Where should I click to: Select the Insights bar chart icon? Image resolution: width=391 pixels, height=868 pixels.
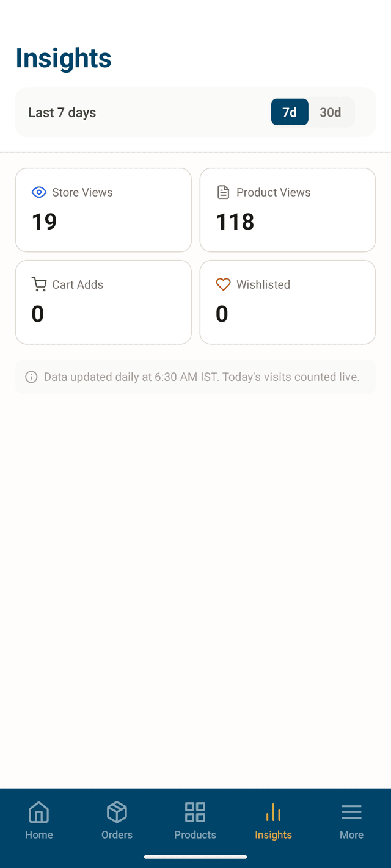point(273,812)
